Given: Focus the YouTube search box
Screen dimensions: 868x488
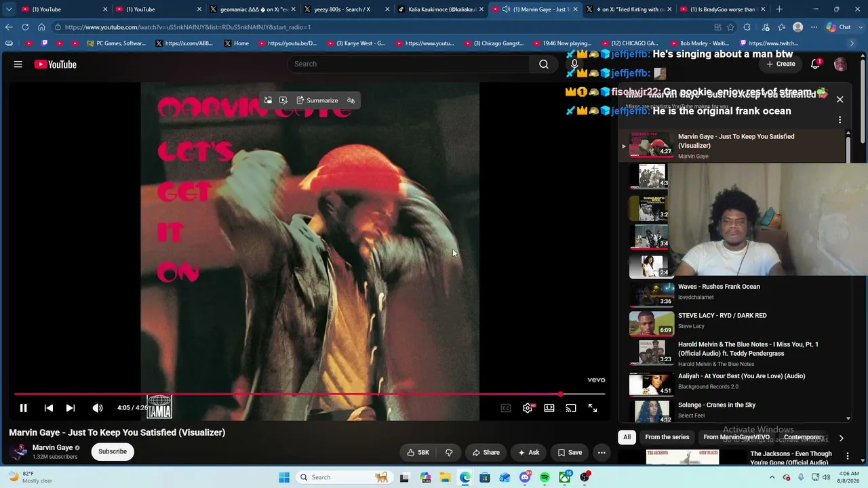Looking at the screenshot, I should (408, 64).
